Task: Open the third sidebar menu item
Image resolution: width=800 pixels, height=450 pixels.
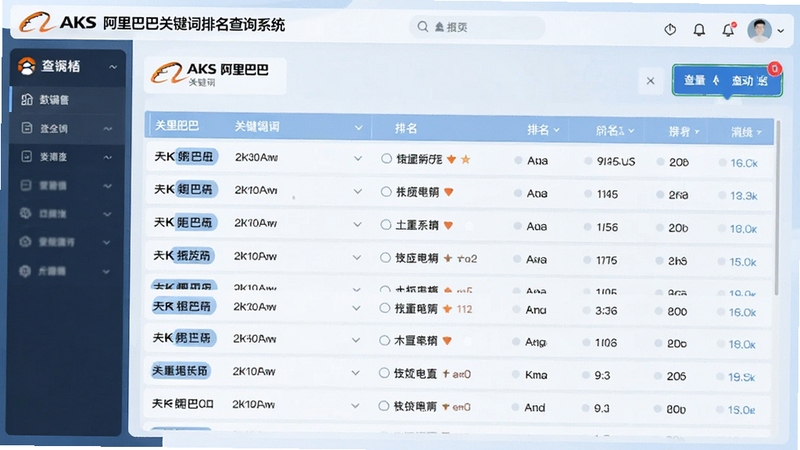Action: pos(67,157)
